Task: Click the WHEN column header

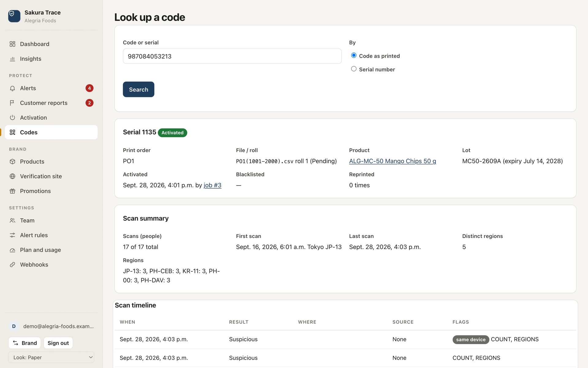Action: (127, 322)
